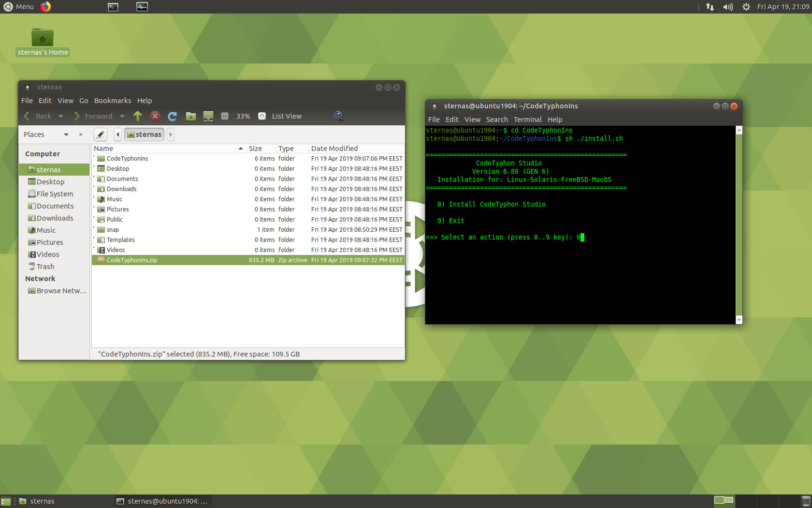Open the Back history dropdown arrow
The image size is (812, 508).
pos(61,116)
